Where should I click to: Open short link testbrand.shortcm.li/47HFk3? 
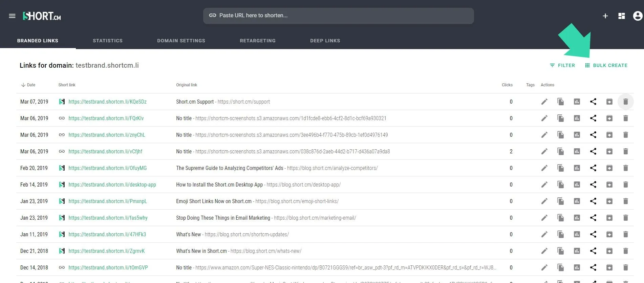click(x=107, y=234)
